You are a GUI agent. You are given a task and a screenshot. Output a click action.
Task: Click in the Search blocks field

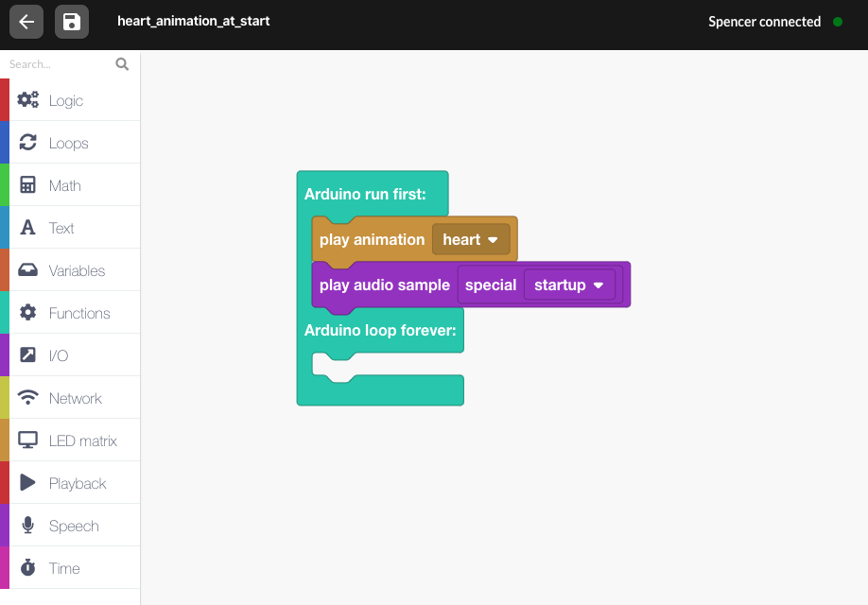60,64
